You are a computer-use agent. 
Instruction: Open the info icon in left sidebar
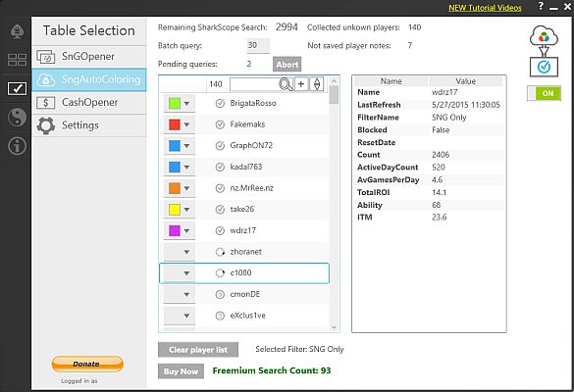[x=17, y=146]
